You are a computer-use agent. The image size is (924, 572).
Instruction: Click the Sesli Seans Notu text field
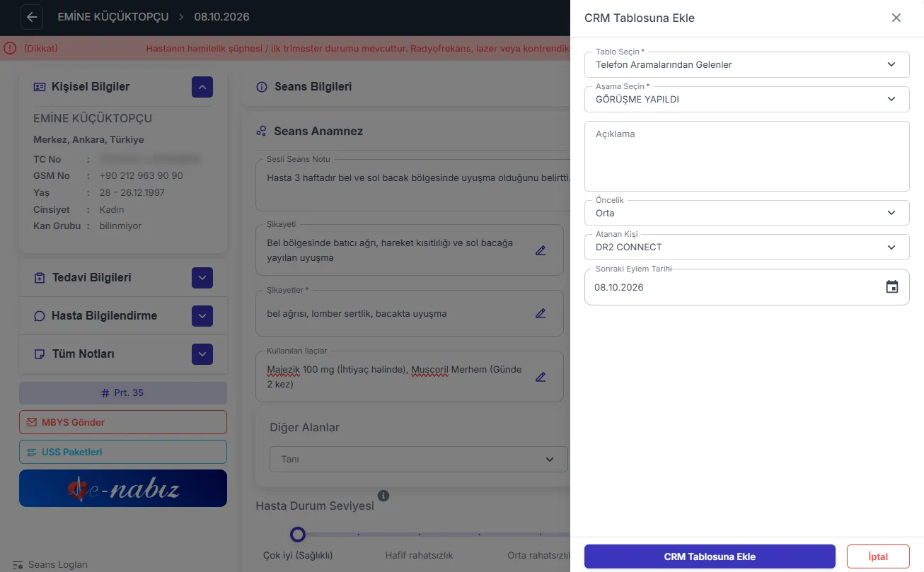[413, 184]
